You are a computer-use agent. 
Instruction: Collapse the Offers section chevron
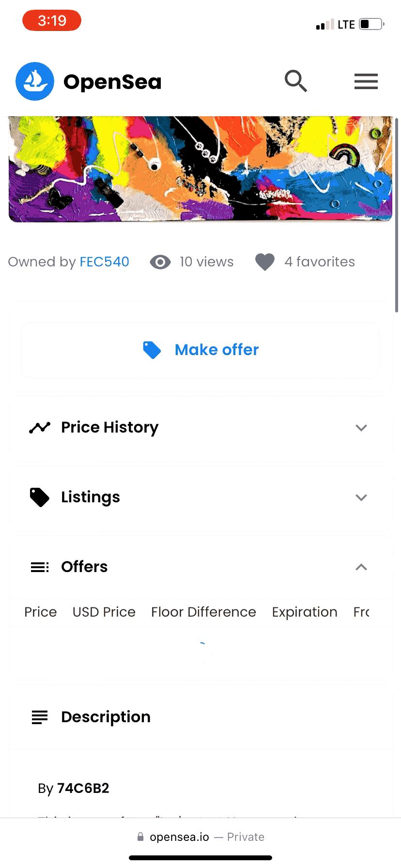coord(361,567)
